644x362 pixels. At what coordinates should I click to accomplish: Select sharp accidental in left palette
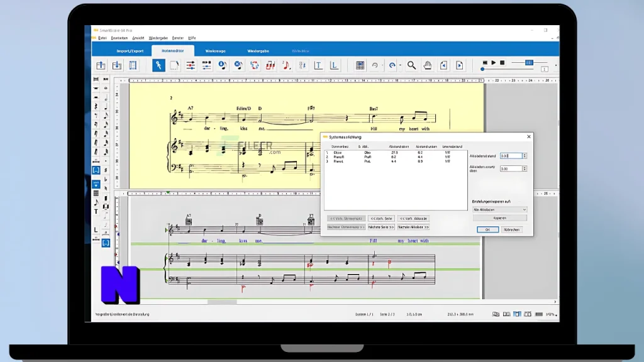[106, 170]
